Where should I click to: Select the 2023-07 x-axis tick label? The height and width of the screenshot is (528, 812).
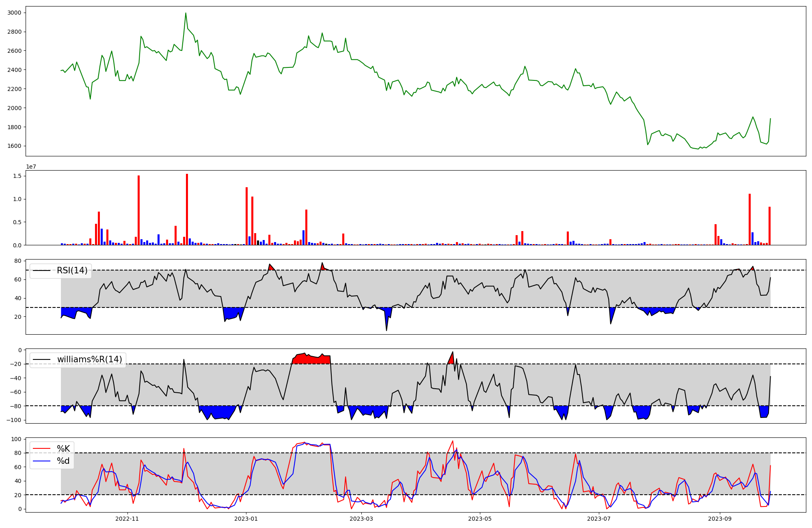tap(599, 519)
